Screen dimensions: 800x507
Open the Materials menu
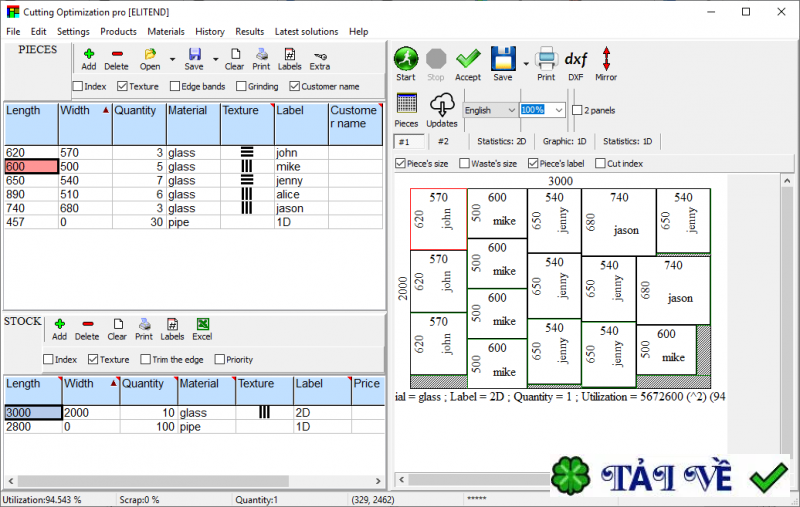tap(166, 32)
